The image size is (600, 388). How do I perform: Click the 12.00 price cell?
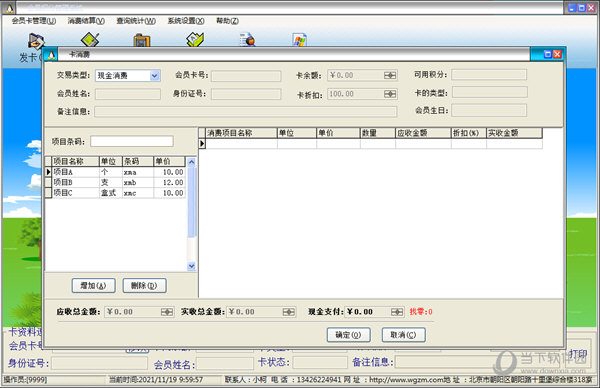point(169,183)
